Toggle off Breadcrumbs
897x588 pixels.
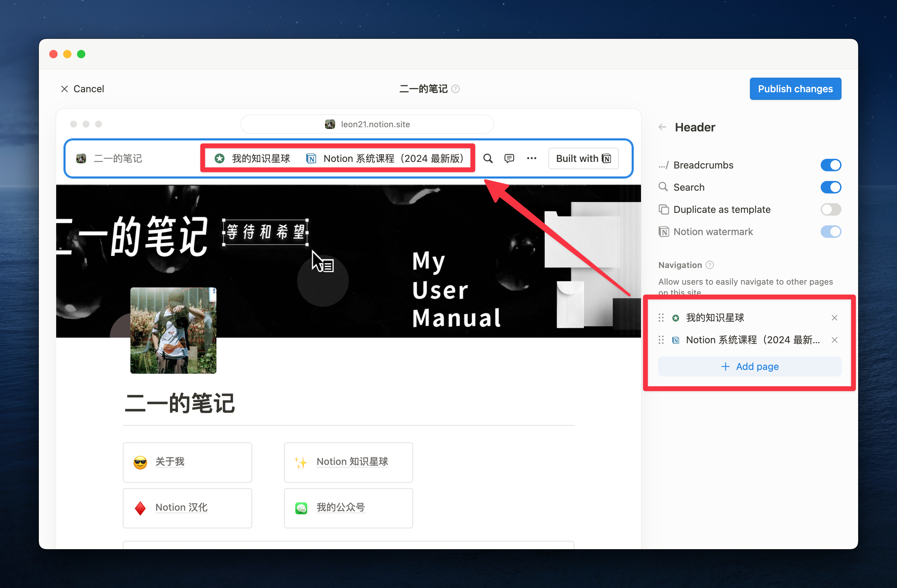tap(831, 165)
